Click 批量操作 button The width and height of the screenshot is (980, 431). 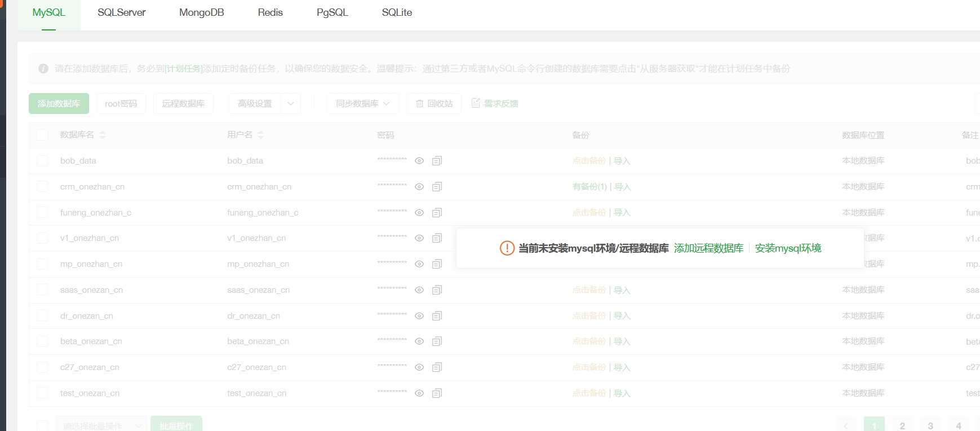176,424
